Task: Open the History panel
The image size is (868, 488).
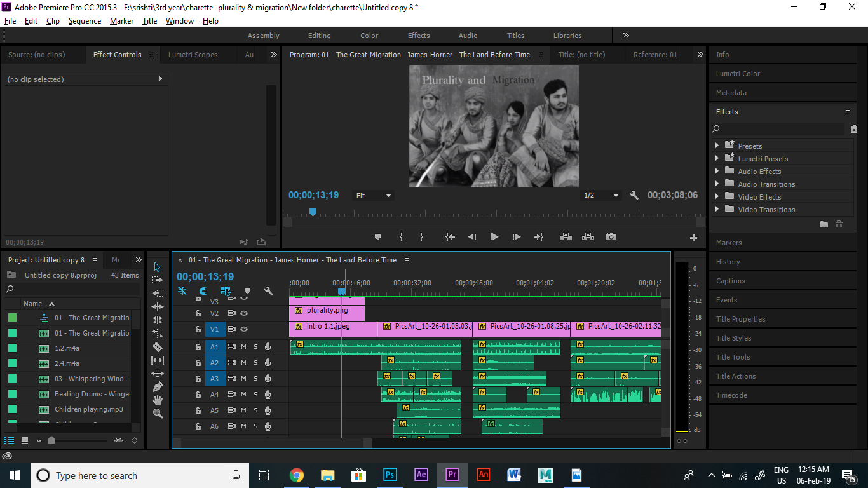Action: coord(728,262)
